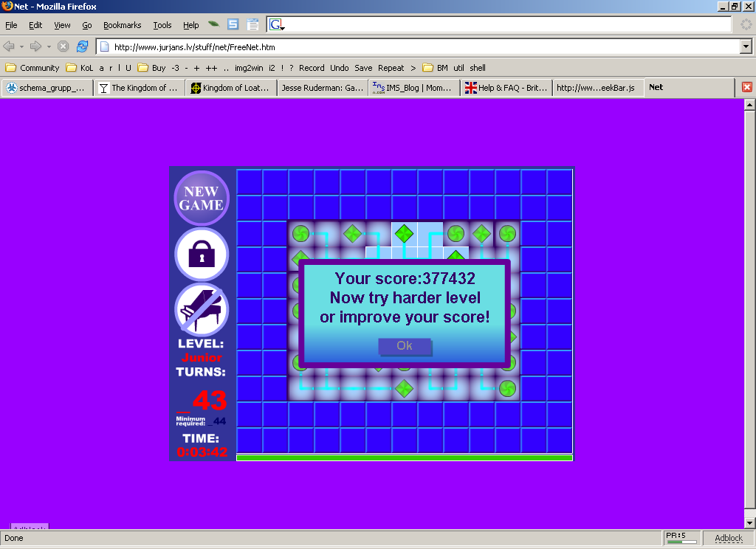Click the util bookmark
756x549 pixels.
[x=458, y=68]
